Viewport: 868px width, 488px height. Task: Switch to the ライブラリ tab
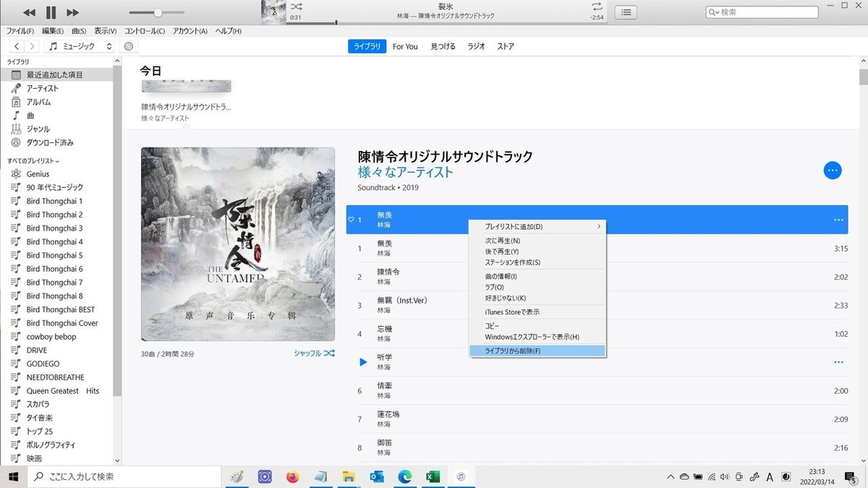[x=367, y=46]
